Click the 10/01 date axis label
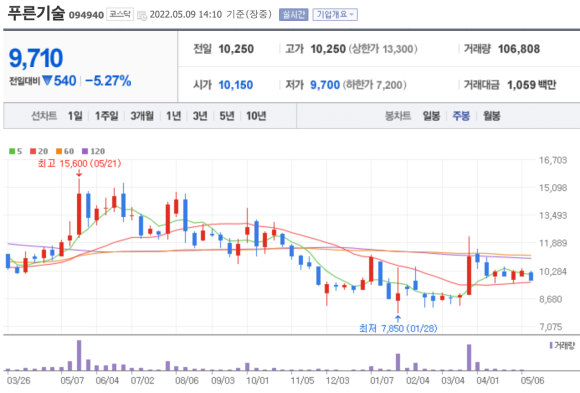The width and height of the screenshot is (580, 393). [257, 380]
